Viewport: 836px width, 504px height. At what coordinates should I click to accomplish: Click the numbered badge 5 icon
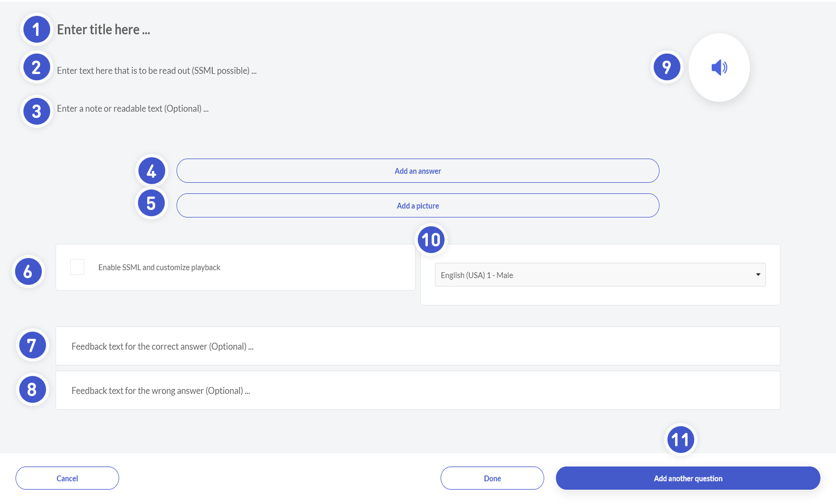click(151, 203)
